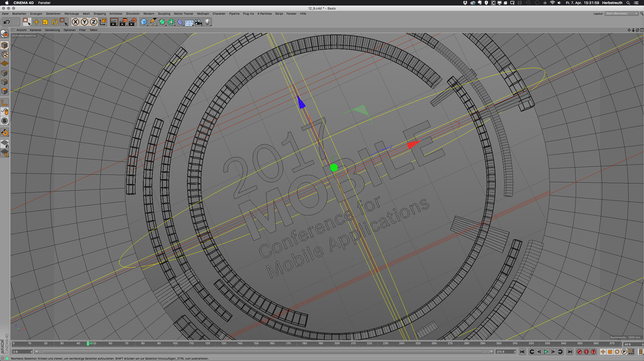Screen dimensions: 644x361
Task: Add a light object
Action: (207, 22)
